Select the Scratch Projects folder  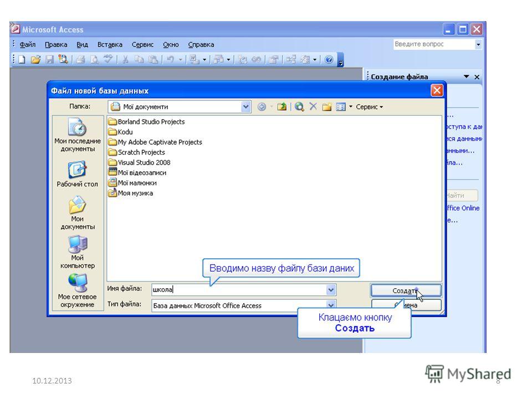[x=137, y=152]
